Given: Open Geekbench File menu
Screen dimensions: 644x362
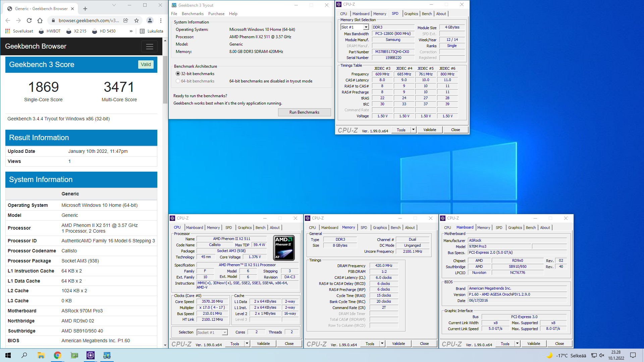Looking at the screenshot, I should pos(174,14).
